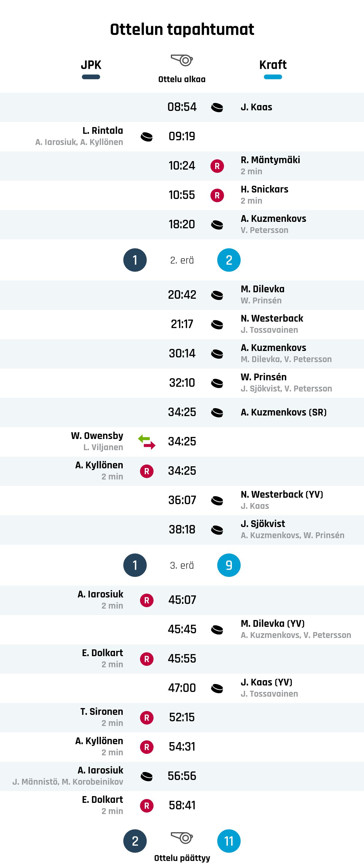Click the penalty icon at 58:41 for E. Dolkart
The image size is (364, 868).
[146, 806]
